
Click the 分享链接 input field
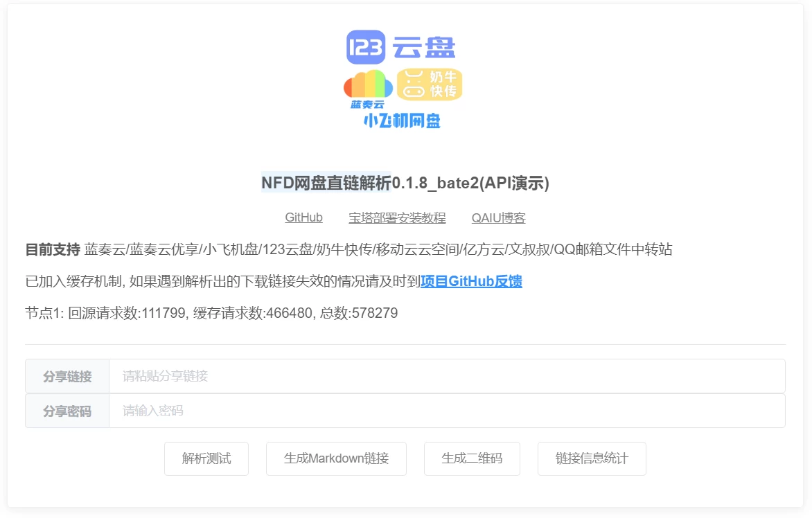(x=443, y=375)
